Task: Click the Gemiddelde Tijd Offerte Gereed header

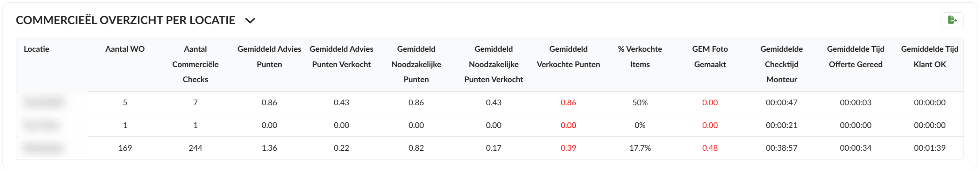Action: click(x=855, y=57)
